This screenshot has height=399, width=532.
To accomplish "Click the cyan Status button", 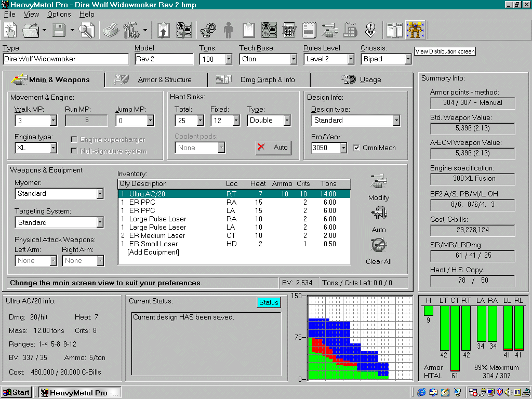I will point(269,302).
